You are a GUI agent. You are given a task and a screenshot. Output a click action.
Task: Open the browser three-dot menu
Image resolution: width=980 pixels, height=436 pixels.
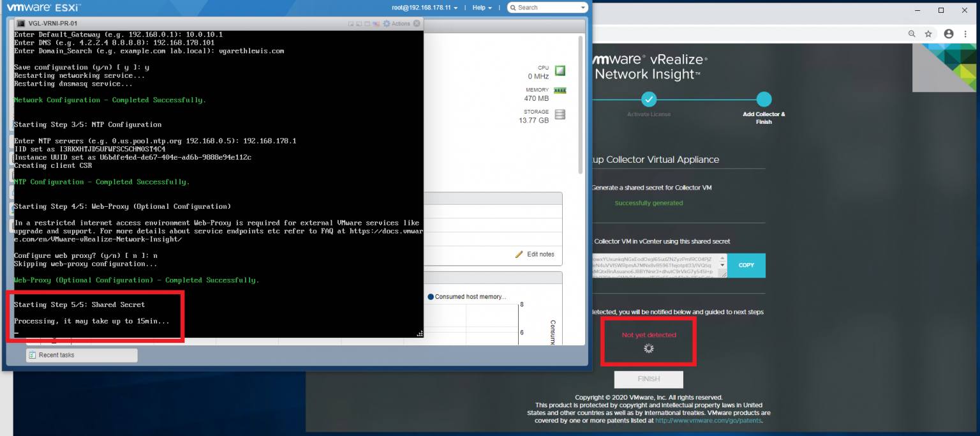click(x=965, y=34)
